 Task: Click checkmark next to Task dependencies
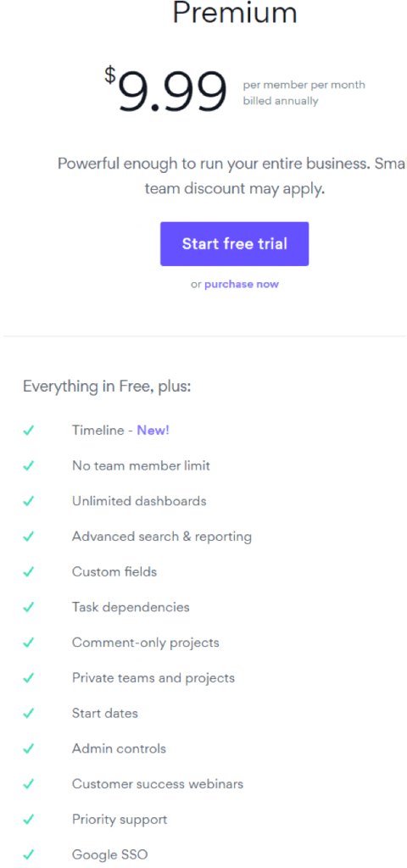[x=29, y=607]
